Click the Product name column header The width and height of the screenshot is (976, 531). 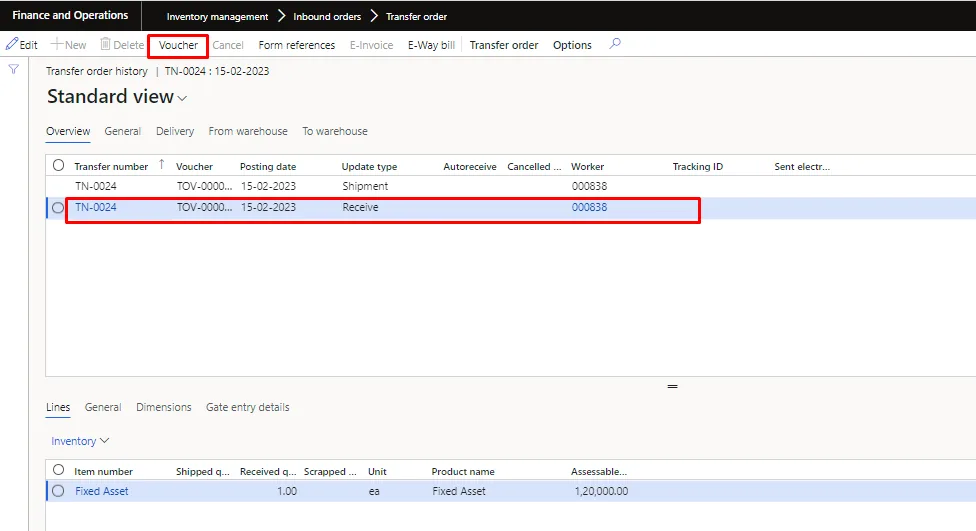463,472
